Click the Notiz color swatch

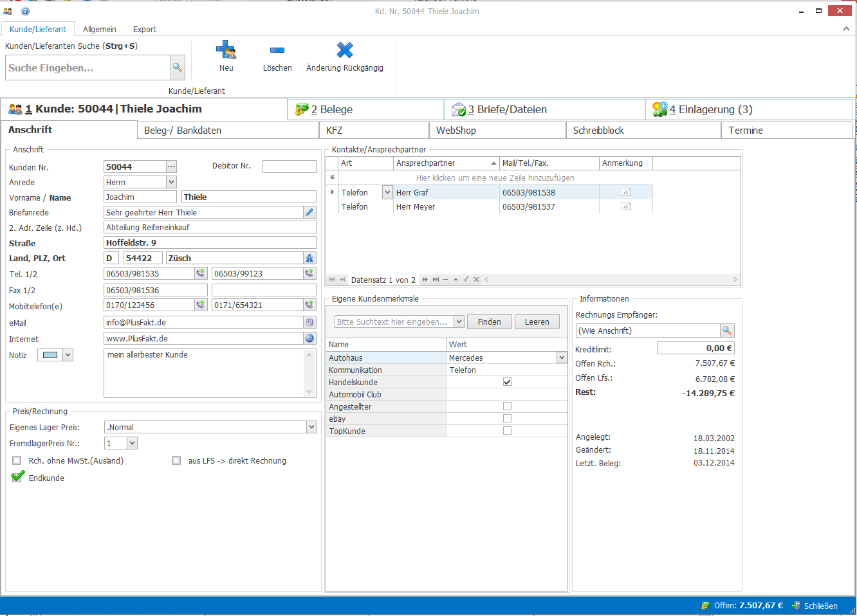pos(50,355)
